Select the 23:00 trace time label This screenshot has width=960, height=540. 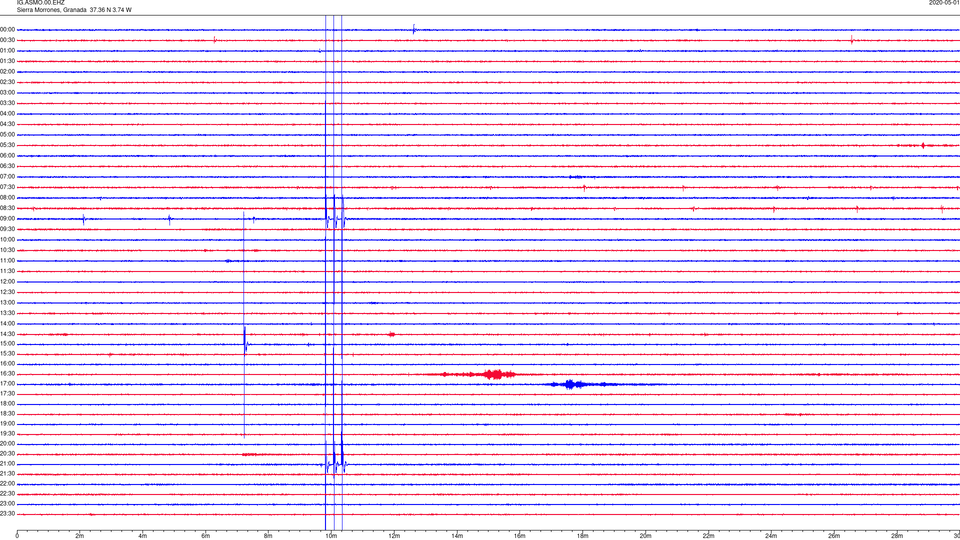(8, 504)
